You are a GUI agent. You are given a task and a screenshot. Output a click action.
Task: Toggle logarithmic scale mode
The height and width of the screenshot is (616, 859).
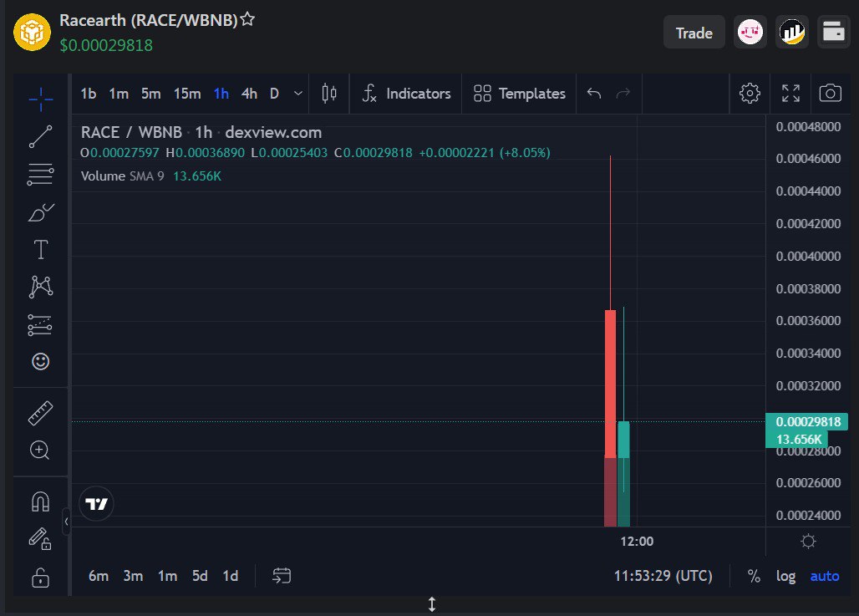coord(785,576)
